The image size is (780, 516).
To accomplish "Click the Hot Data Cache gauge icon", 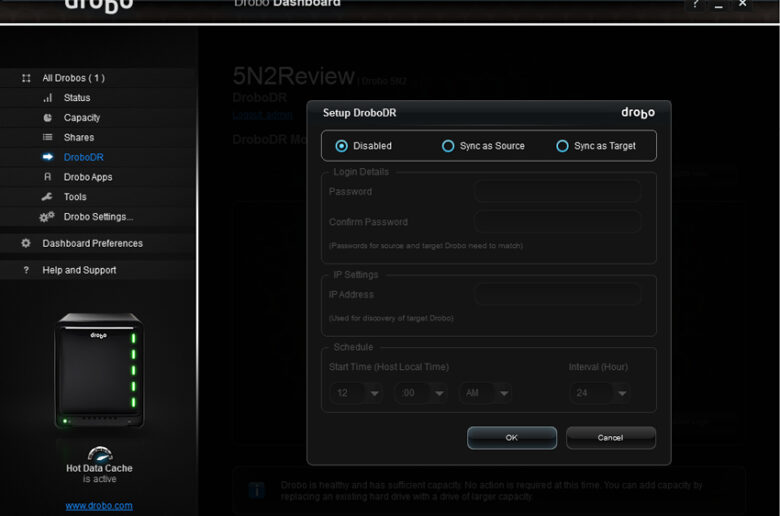I will coord(100,454).
